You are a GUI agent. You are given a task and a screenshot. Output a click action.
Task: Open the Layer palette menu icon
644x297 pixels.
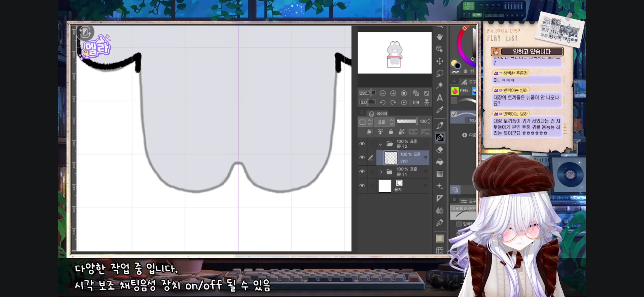tap(362, 112)
